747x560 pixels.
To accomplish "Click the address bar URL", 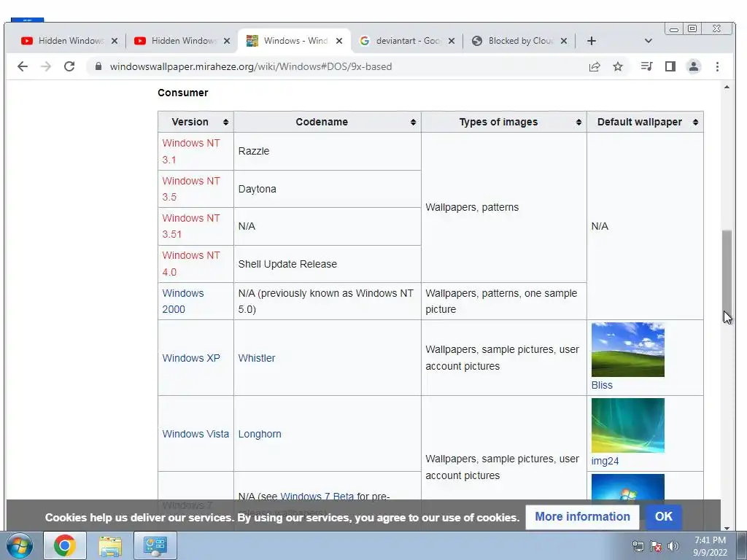I will coord(251,66).
